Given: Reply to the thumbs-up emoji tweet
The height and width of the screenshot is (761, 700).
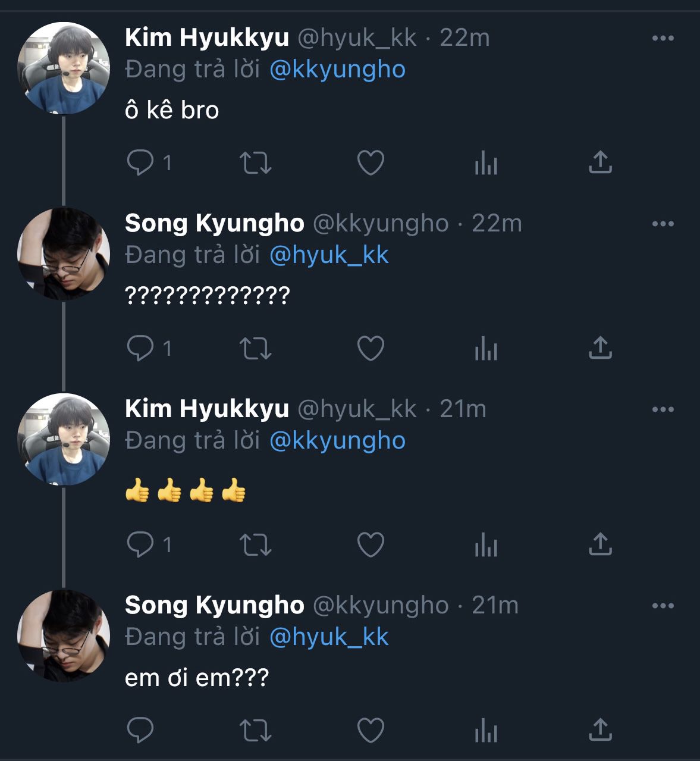Looking at the screenshot, I should click(140, 544).
